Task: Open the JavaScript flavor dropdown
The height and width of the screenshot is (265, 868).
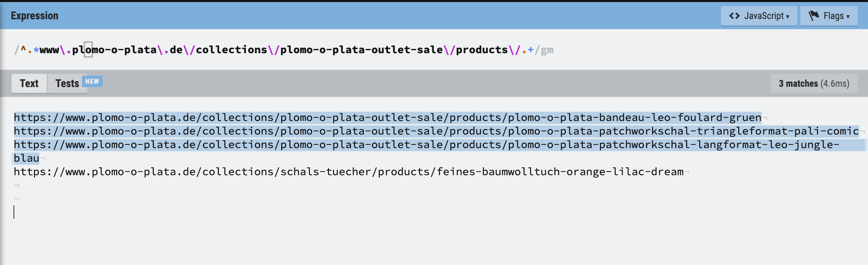Action: pos(759,16)
